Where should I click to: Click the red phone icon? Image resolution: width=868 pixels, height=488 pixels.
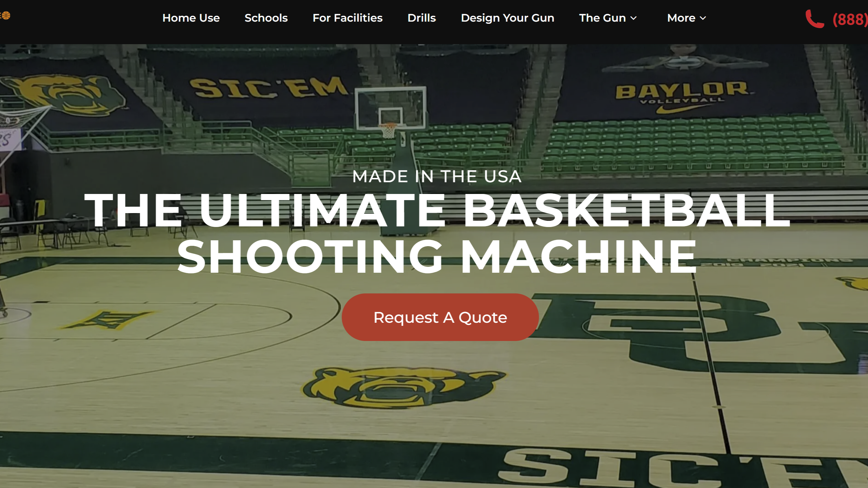[x=815, y=19]
